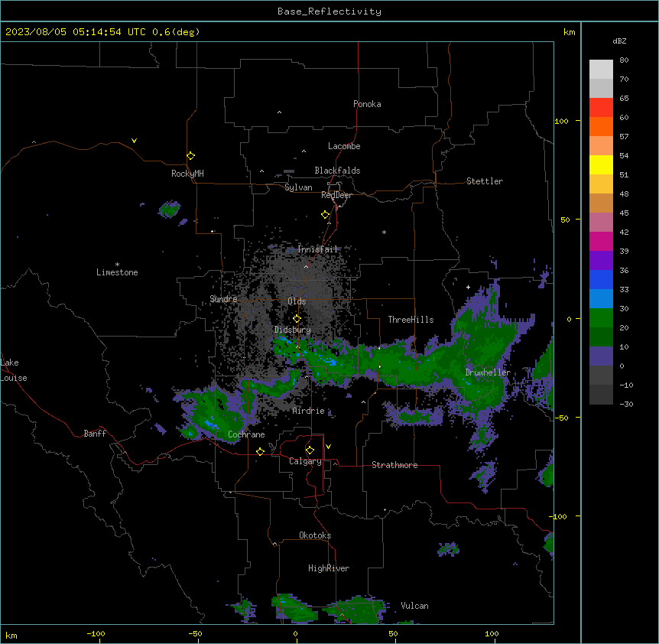This screenshot has height=644, width=659.
Task: Select the Sylvan label
Action: coord(298,187)
